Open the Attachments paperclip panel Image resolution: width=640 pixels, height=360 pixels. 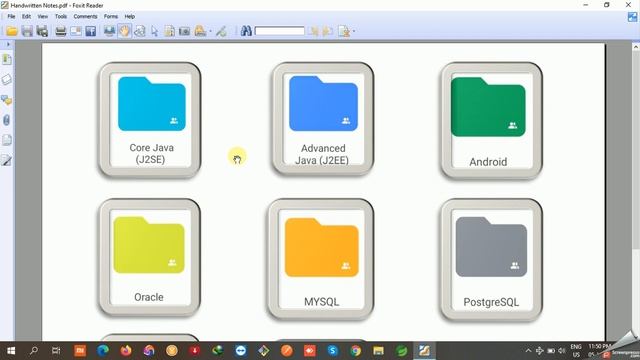pos(7,120)
